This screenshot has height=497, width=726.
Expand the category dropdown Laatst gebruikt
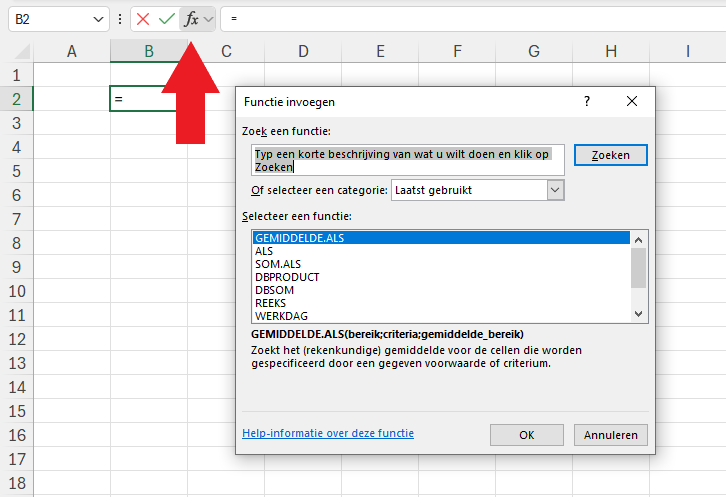556,190
